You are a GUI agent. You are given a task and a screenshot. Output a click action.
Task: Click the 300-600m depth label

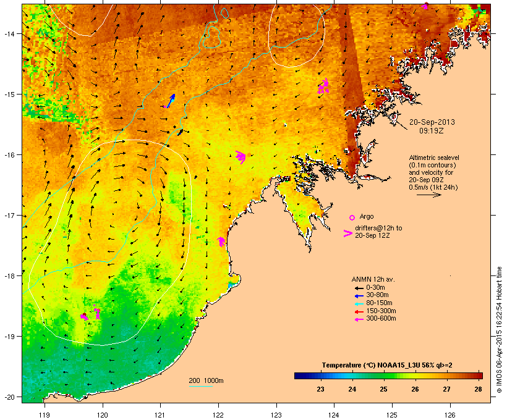pos(381,319)
